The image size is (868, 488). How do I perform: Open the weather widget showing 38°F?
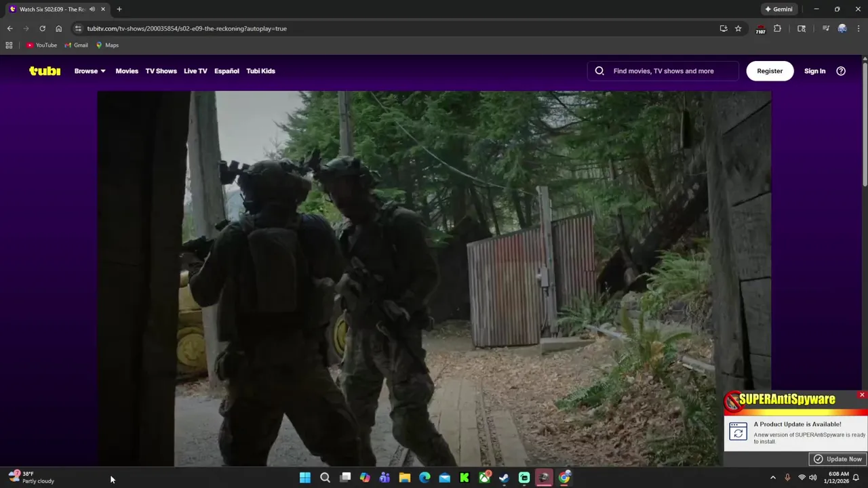pos(31,477)
